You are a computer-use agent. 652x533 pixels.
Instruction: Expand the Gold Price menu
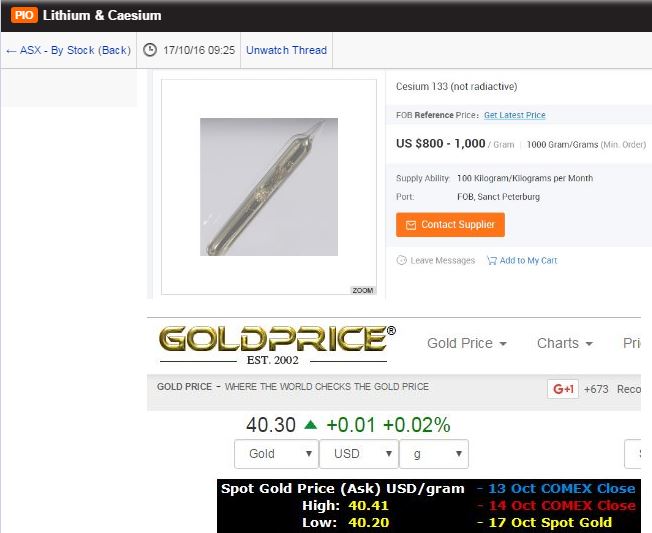coord(467,343)
